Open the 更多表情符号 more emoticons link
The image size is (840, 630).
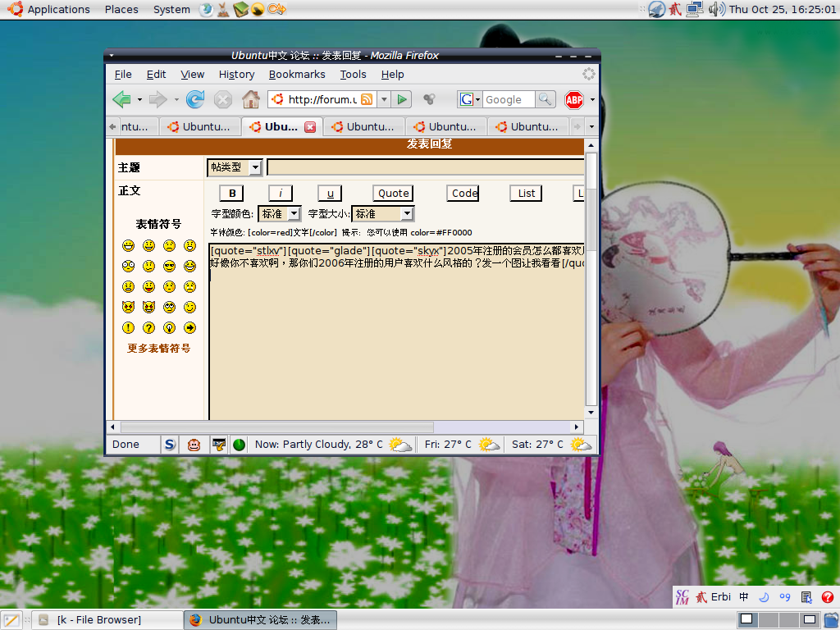[x=158, y=349]
